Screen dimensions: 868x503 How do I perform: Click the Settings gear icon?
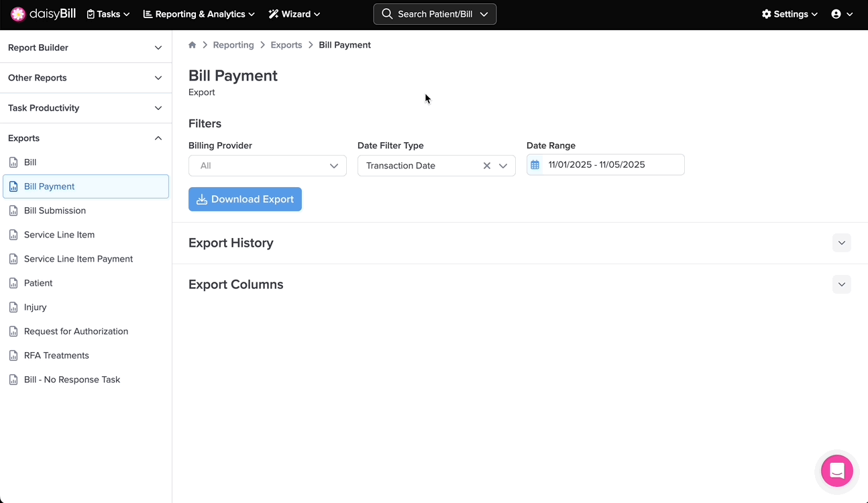click(767, 14)
